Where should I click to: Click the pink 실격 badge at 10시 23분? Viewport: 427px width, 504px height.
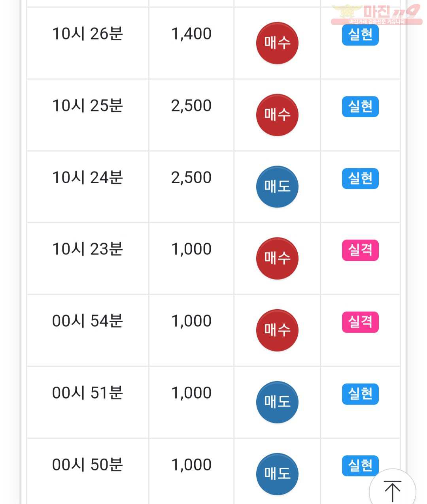(x=360, y=250)
